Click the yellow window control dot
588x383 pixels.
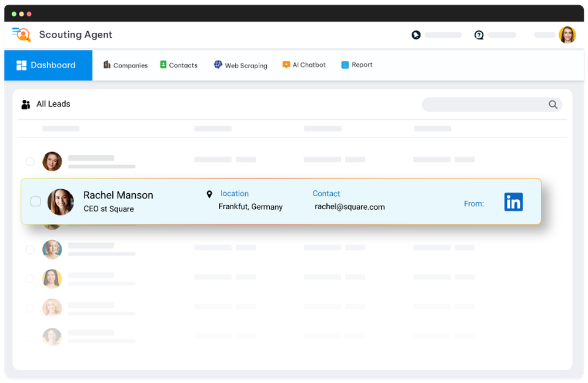pyautogui.click(x=21, y=14)
